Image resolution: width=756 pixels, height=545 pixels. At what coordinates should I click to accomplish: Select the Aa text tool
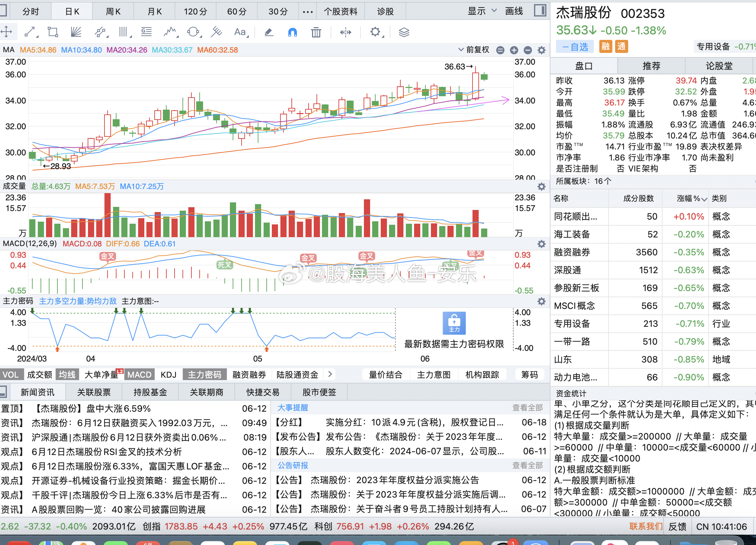[240, 32]
